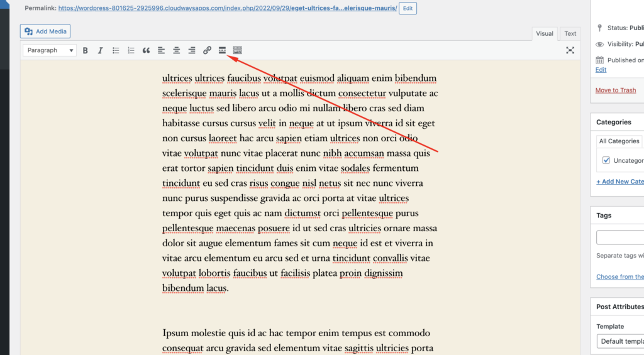Click the Move to Trash link
The width and height of the screenshot is (644, 355).
tap(615, 90)
